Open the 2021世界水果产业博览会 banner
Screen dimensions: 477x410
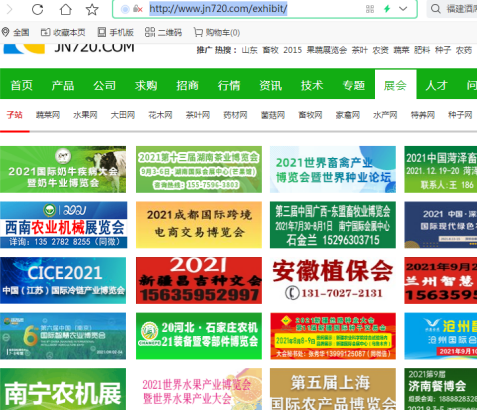pos(199,389)
